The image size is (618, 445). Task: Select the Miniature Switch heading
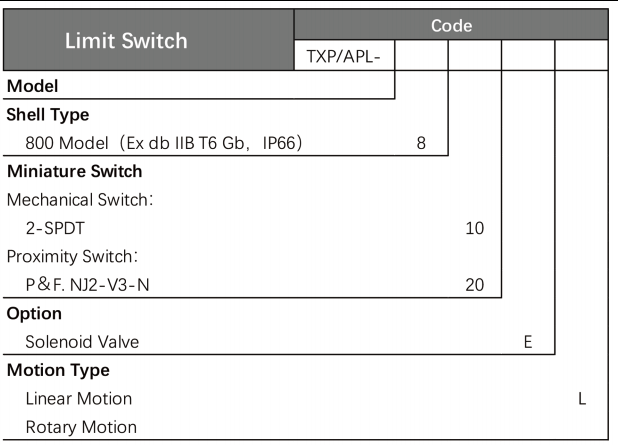tap(75, 171)
